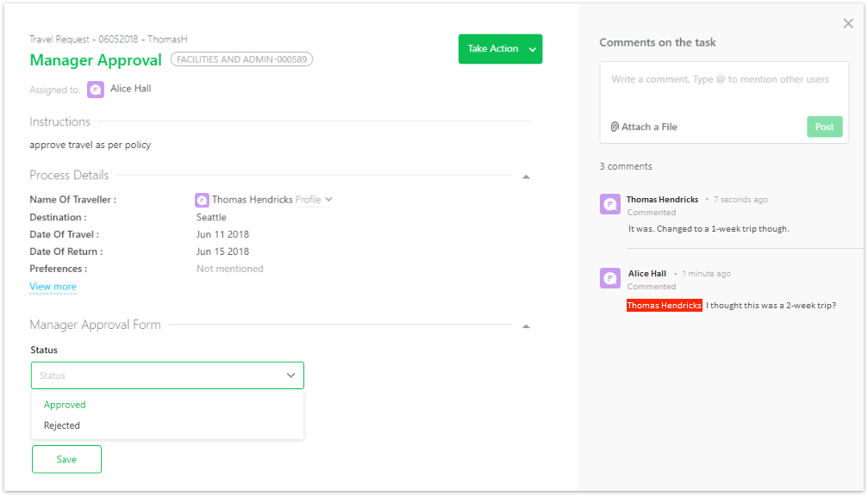
Task: Click the FACILITIES AND ADMIN-000589 tag
Action: point(241,59)
